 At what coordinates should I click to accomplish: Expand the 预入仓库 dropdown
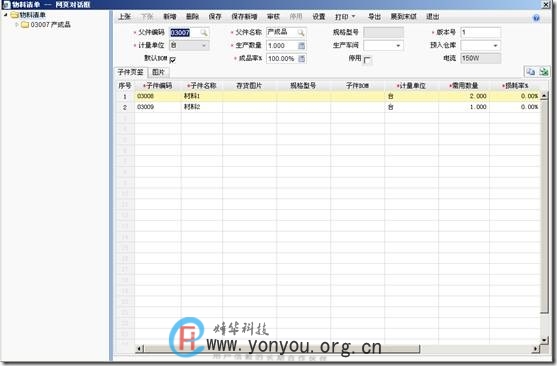tap(496, 45)
